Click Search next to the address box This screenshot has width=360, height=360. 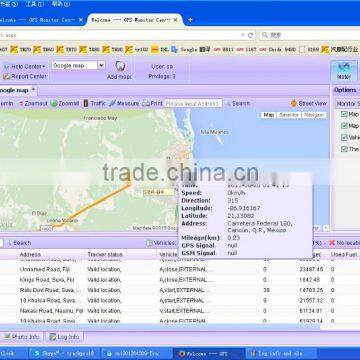click(237, 104)
